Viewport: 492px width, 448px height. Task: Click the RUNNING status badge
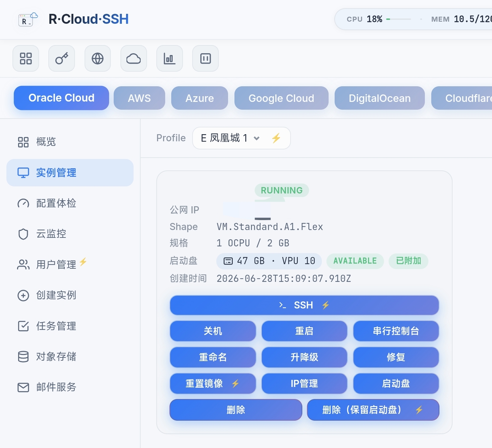282,190
